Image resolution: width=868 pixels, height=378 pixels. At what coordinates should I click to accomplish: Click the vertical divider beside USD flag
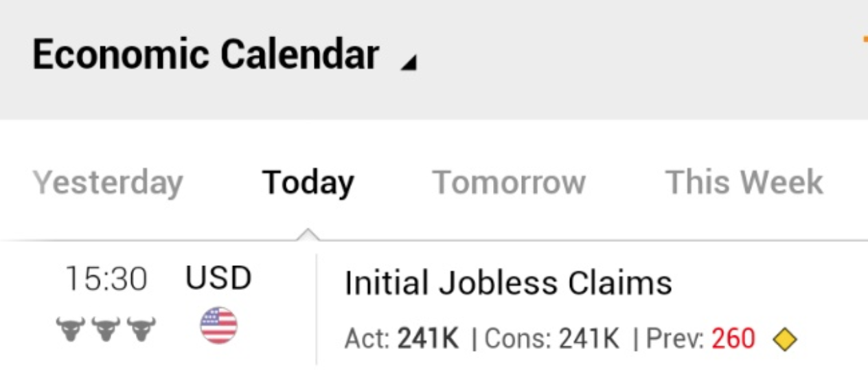[317, 309]
